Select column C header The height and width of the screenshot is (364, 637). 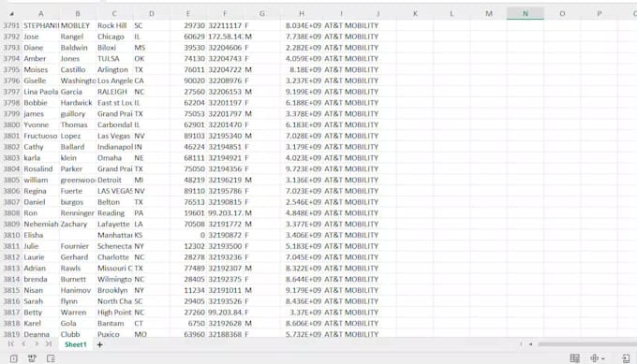click(x=114, y=13)
